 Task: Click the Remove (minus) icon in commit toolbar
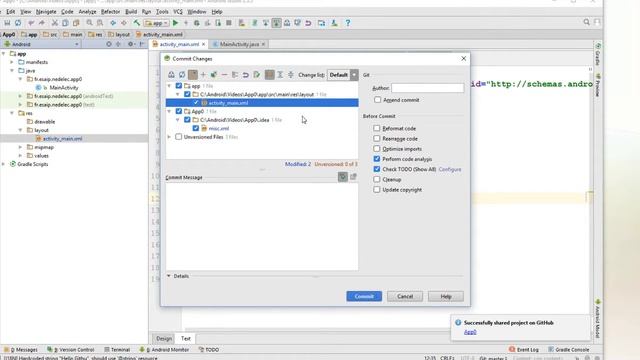(224, 75)
